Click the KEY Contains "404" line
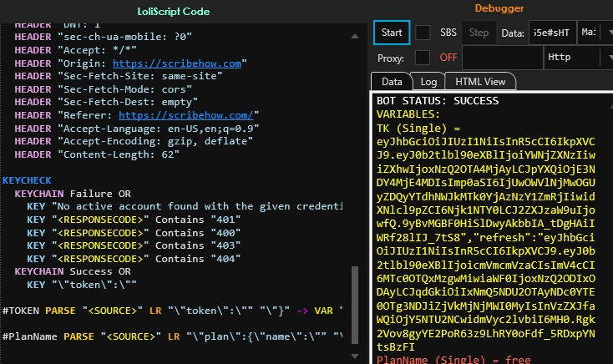 [x=134, y=259]
